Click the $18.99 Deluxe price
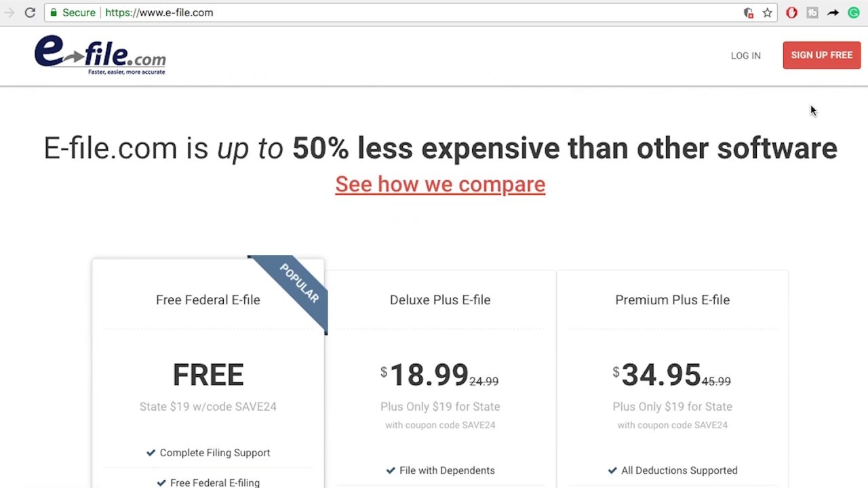The width and height of the screenshot is (868, 488). [429, 375]
